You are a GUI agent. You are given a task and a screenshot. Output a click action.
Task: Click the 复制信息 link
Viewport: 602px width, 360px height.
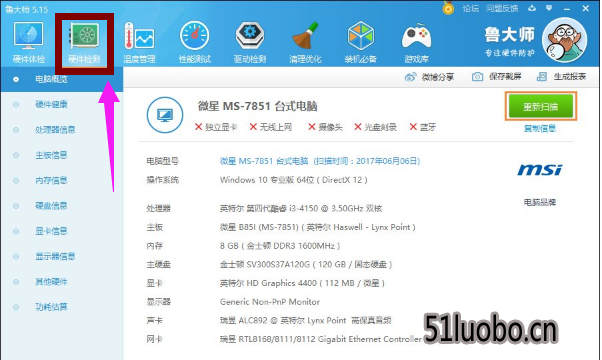[540, 129]
